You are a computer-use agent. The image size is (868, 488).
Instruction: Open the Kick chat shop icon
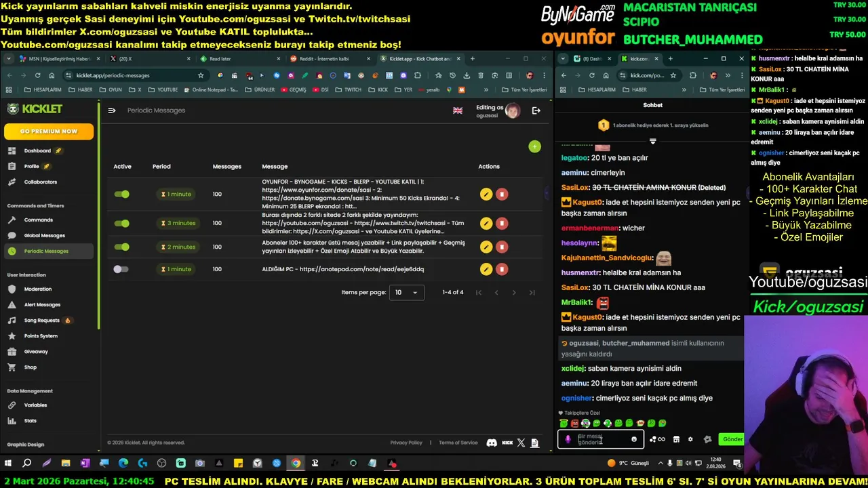(x=676, y=439)
